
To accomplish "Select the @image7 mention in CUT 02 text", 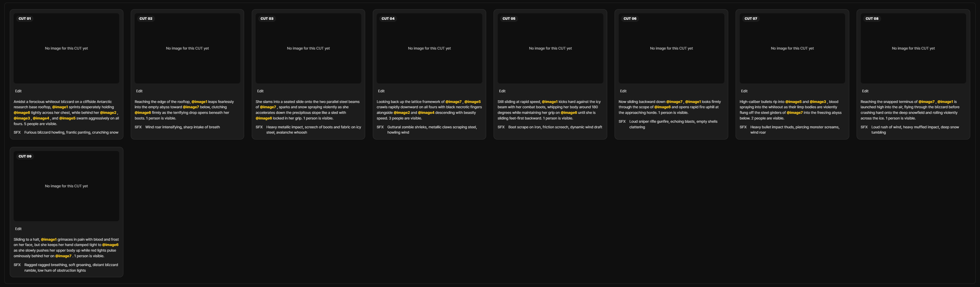I will click(191, 107).
